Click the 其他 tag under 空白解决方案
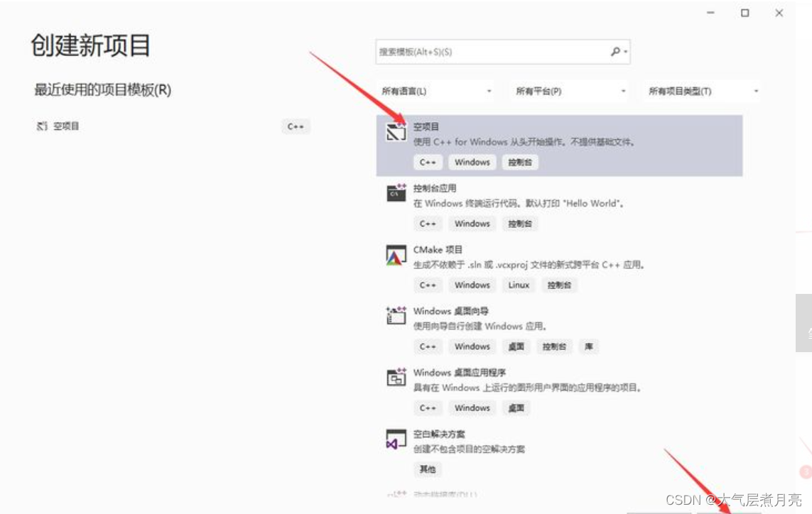Viewport: 812px width, 514px height. 427,469
